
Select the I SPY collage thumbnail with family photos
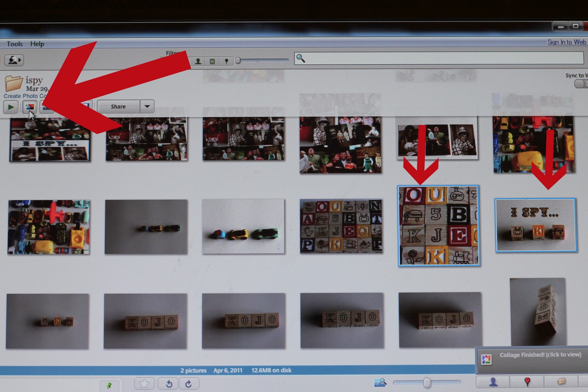50,140
